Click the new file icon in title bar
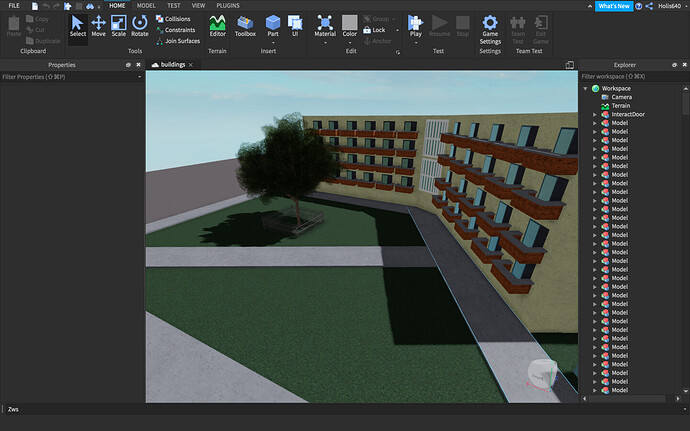The image size is (690, 431). coord(34,6)
